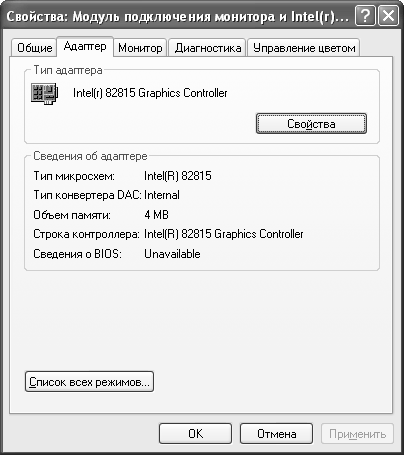Image resolution: width=404 pixels, height=455 pixels.
Task: Close the properties dialog with X
Action: pyautogui.click(x=388, y=16)
